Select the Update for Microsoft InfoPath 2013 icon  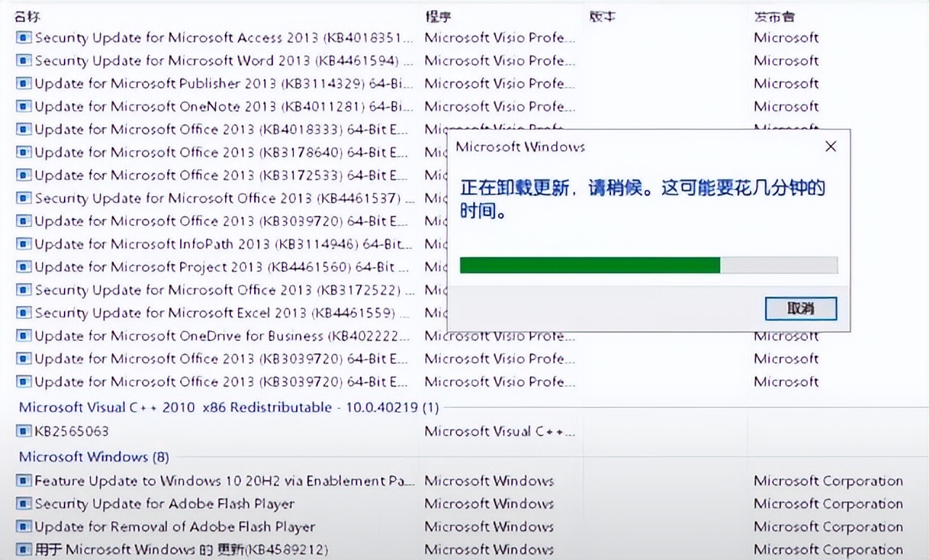coord(25,244)
